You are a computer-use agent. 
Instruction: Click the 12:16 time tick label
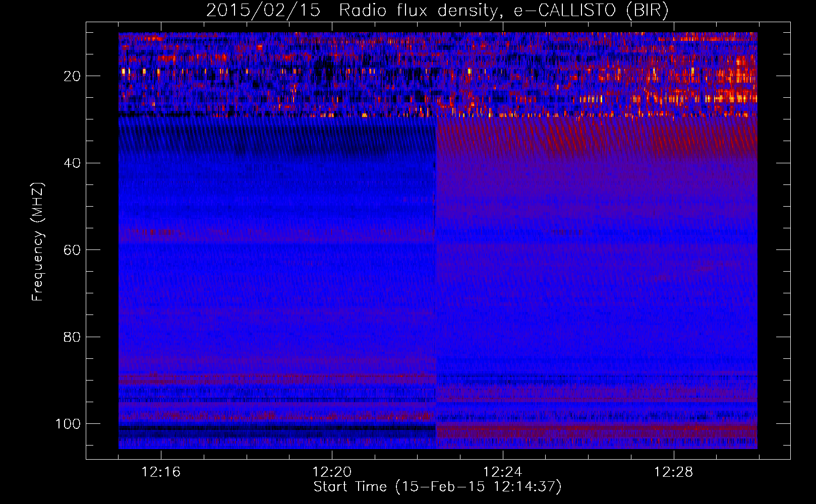tap(161, 472)
